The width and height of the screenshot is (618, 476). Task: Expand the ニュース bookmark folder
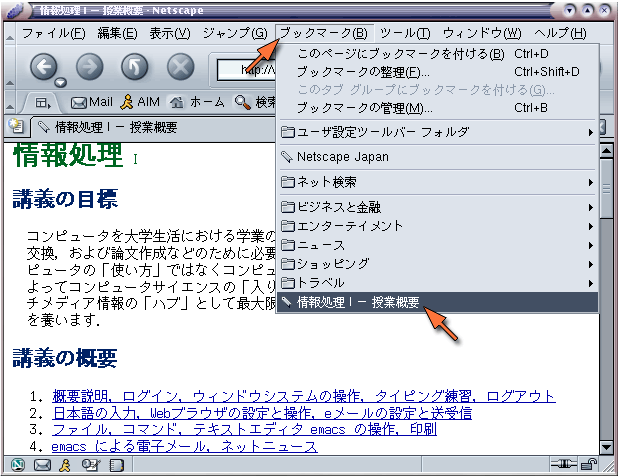pos(437,245)
